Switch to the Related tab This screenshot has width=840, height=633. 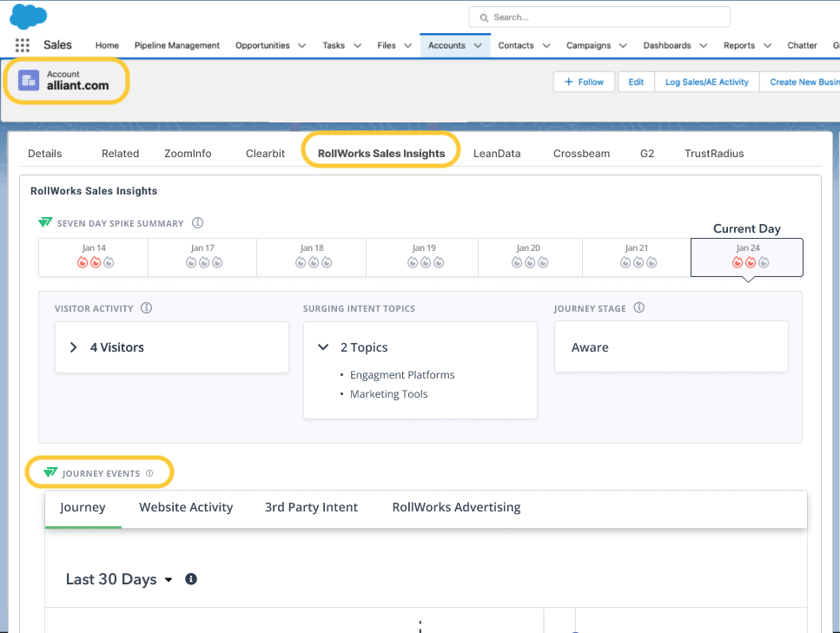pos(120,154)
